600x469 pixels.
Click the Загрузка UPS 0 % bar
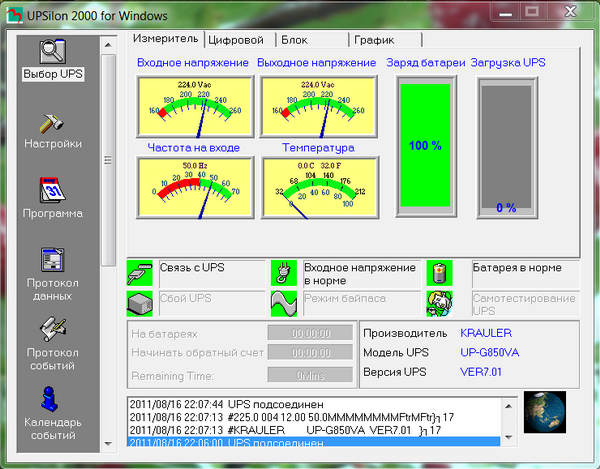[507, 148]
